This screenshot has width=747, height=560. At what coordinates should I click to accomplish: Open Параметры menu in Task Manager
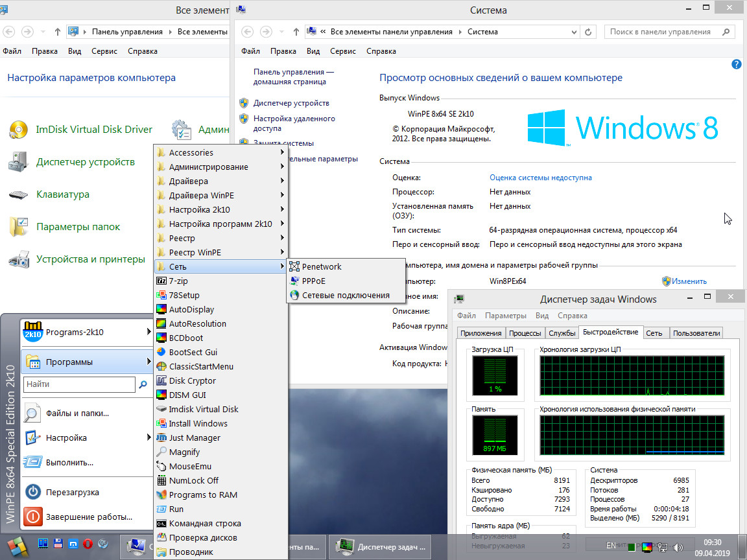(505, 316)
